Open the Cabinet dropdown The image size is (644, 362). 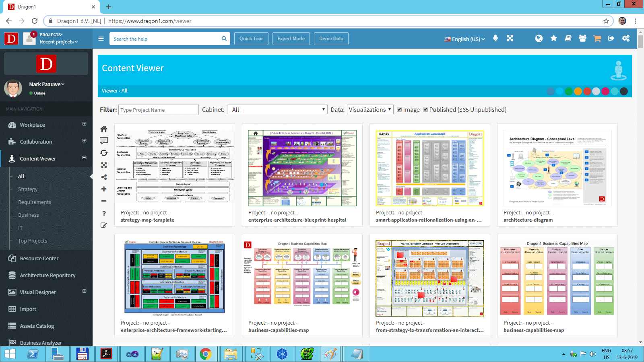point(277,110)
